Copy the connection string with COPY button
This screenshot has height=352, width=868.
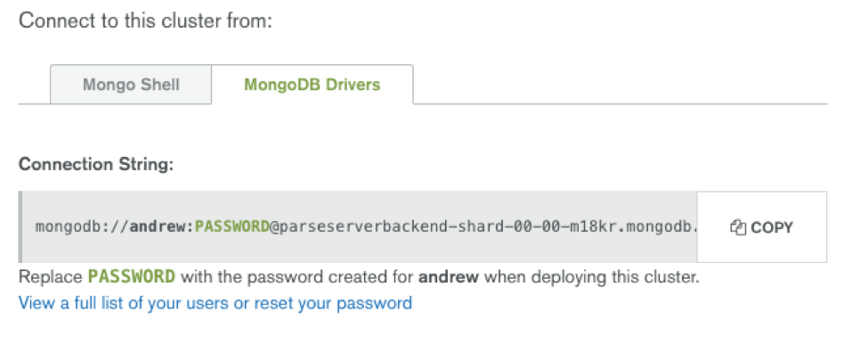point(762,227)
